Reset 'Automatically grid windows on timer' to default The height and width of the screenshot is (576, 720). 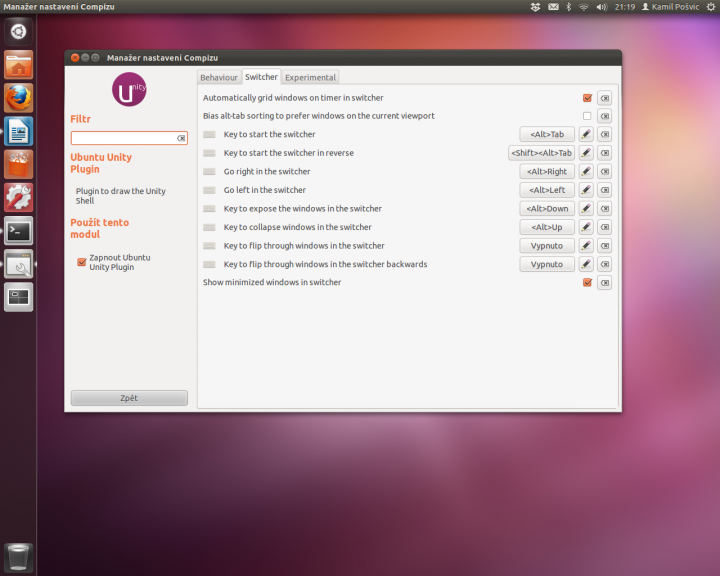[605, 98]
